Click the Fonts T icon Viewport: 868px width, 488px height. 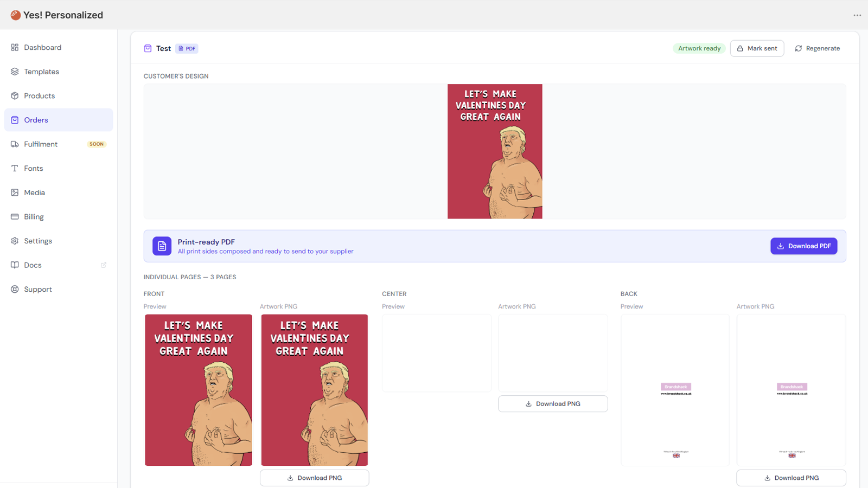coord(15,169)
